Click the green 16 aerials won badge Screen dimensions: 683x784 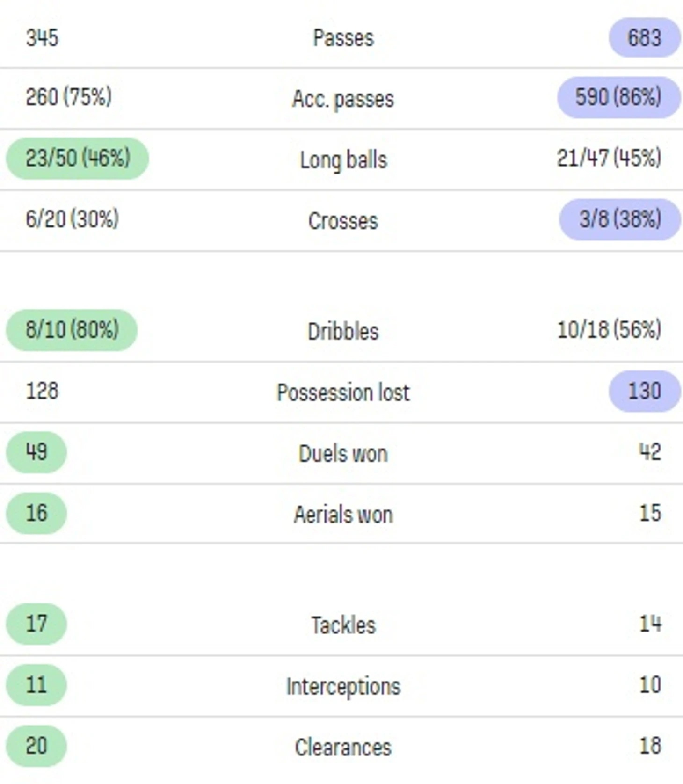pos(36,513)
